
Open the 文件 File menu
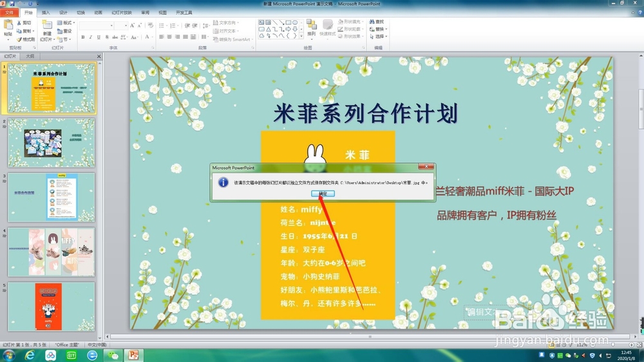tap(9, 13)
